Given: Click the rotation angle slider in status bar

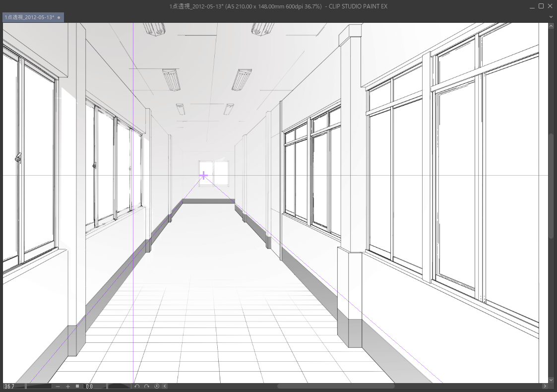Looking at the screenshot, I should (x=119, y=386).
